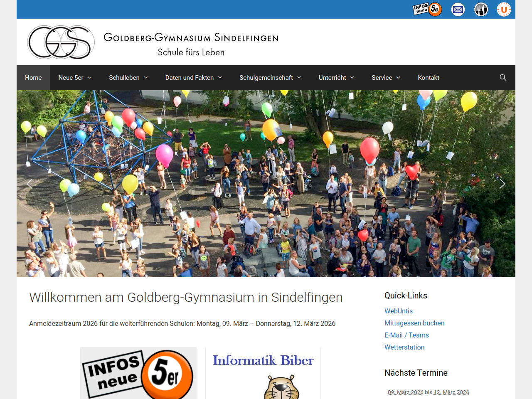Open the WebUntis quick link
Screen dimensions: 532x399
[x=399, y=311]
